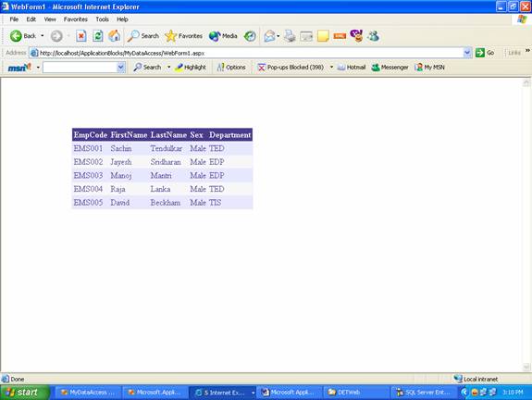The width and height of the screenshot is (532, 400).
Task: Switch to DETWeb folder taskbar button
Action: [x=356, y=393]
